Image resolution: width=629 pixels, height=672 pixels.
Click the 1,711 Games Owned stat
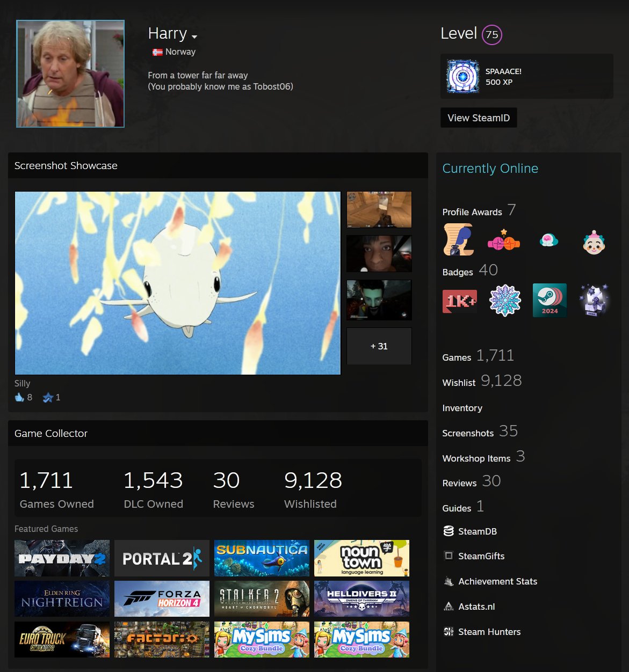pos(56,489)
